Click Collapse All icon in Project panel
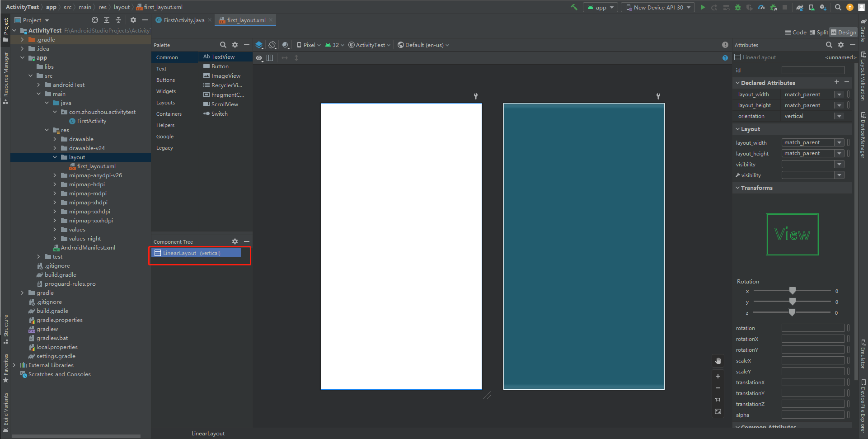 click(118, 20)
